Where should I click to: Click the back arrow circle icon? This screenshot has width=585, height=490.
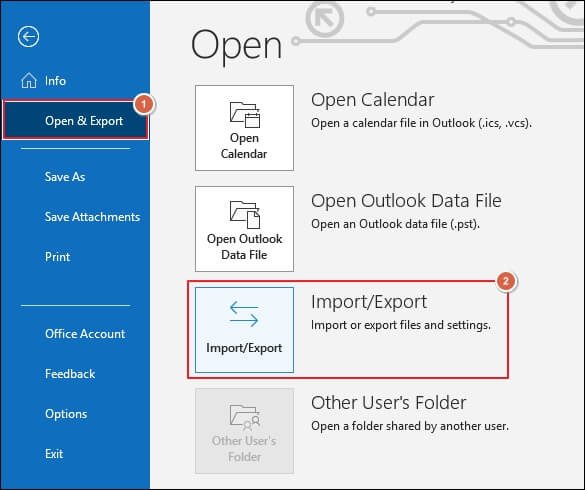point(28,37)
